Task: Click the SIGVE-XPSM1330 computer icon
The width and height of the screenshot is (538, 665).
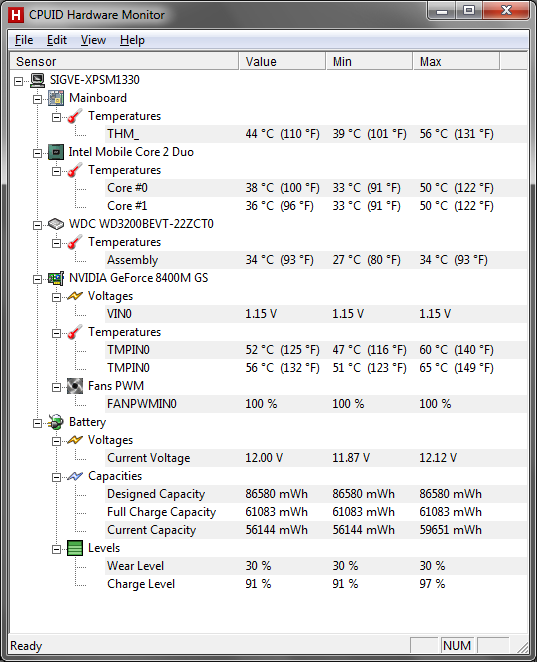Action: pyautogui.click(x=37, y=80)
